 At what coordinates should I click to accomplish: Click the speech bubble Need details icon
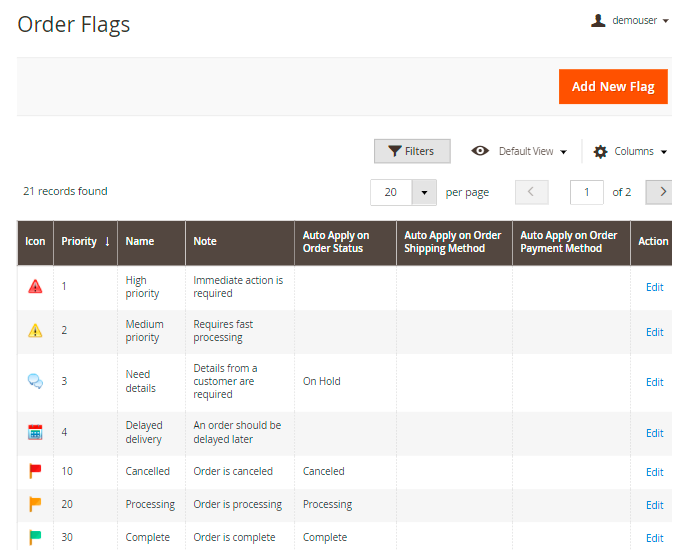click(35, 381)
